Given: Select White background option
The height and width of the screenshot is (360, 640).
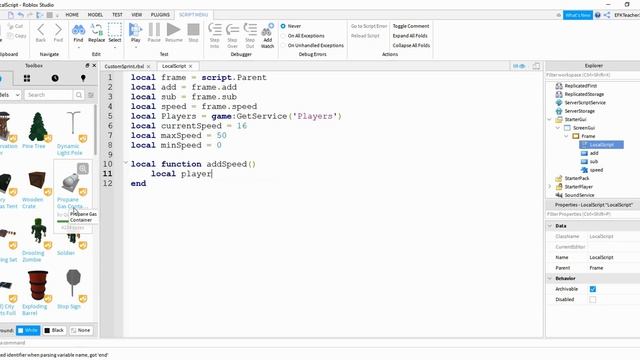Looking at the screenshot, I should [x=28, y=330].
